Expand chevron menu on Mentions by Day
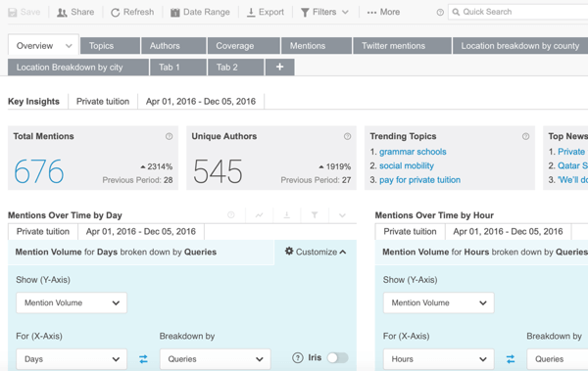Screen dimensions: 588x371 pos(342,215)
